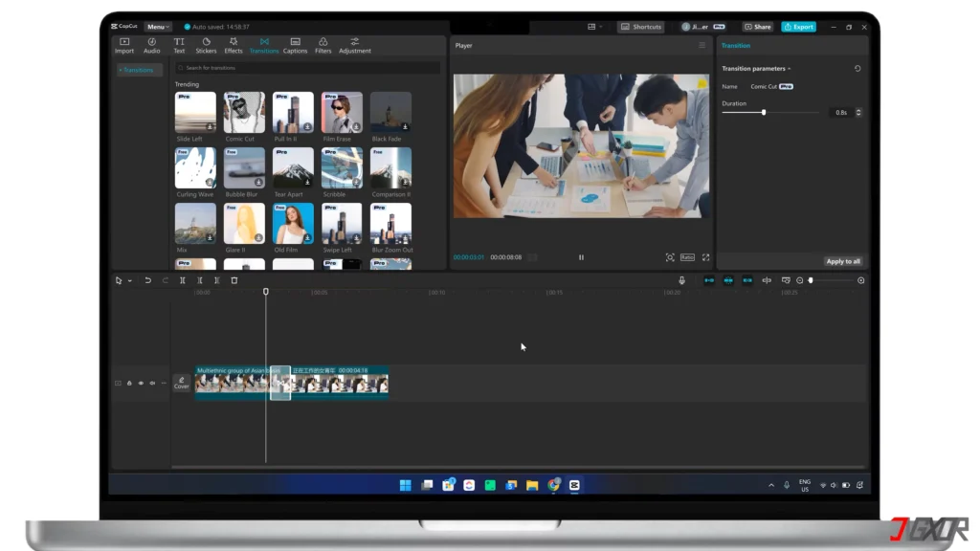
Task: Open the Import media panel
Action: pos(124,46)
